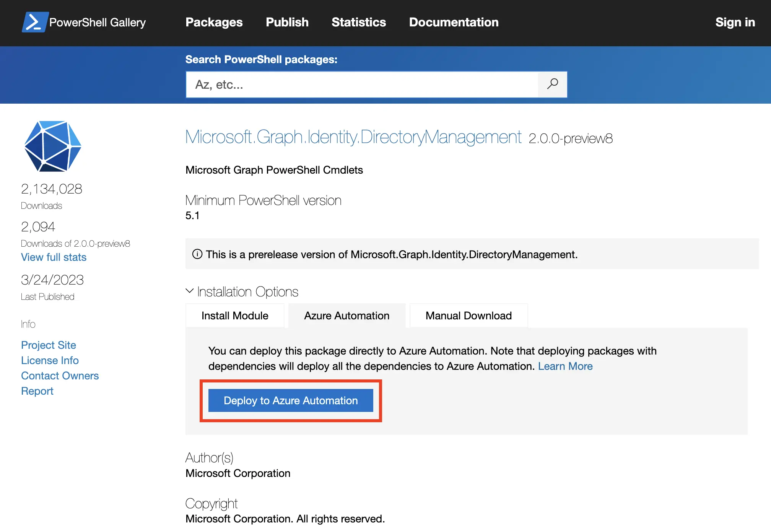Visit the Project Site link

[49, 345]
